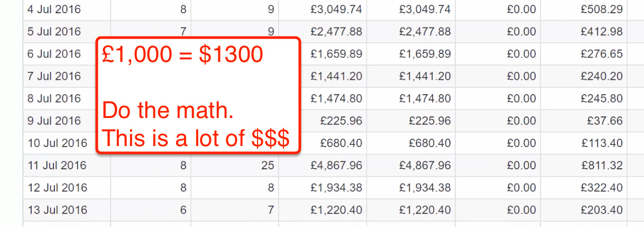
Task: Click the 12 Jul 2016 date cell
Action: point(57,188)
